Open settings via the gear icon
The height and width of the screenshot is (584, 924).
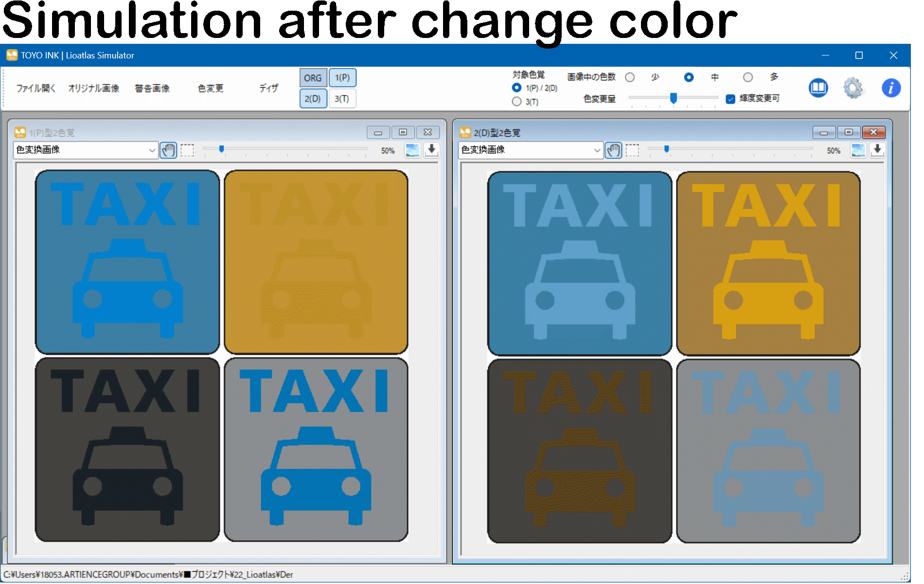coord(853,88)
